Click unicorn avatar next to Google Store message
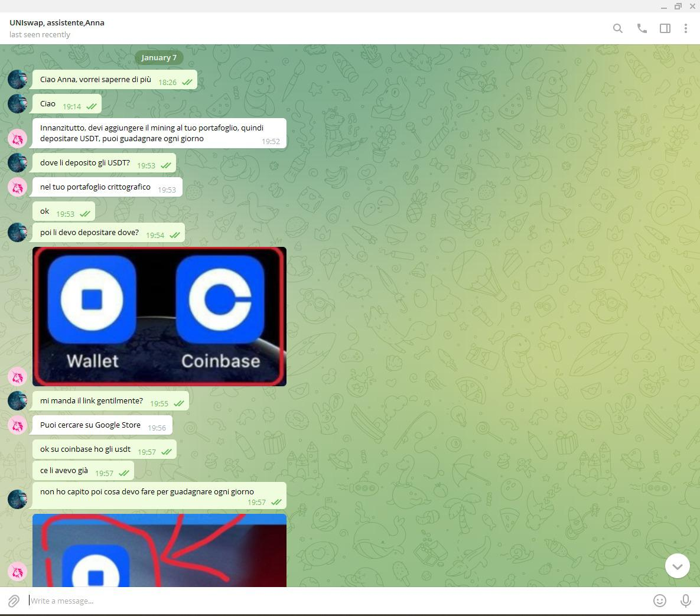Viewport: 700px width, 616px height. pos(18,425)
